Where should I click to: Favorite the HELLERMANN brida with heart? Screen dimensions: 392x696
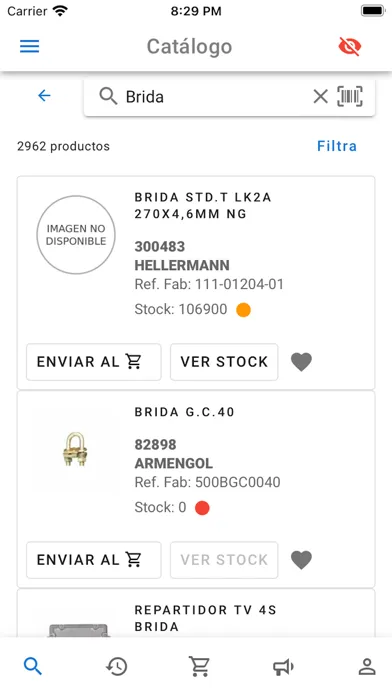click(x=301, y=362)
